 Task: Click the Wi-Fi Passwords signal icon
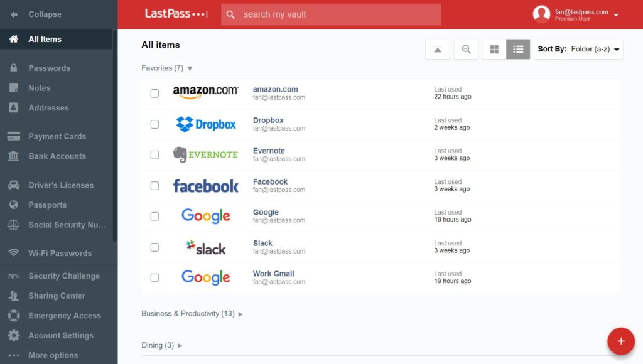click(14, 253)
